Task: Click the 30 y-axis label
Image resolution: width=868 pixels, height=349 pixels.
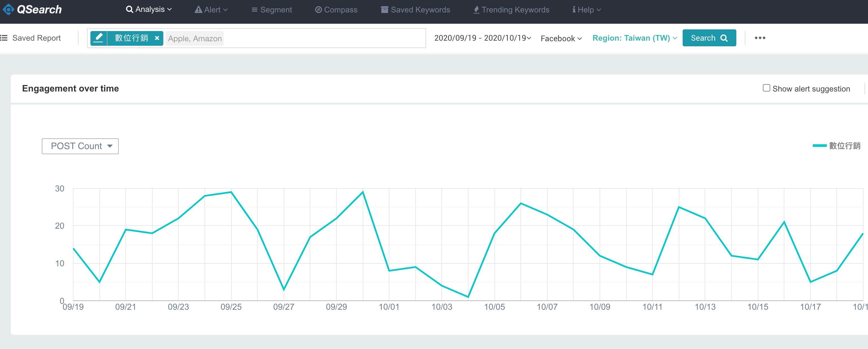Action: [60, 189]
